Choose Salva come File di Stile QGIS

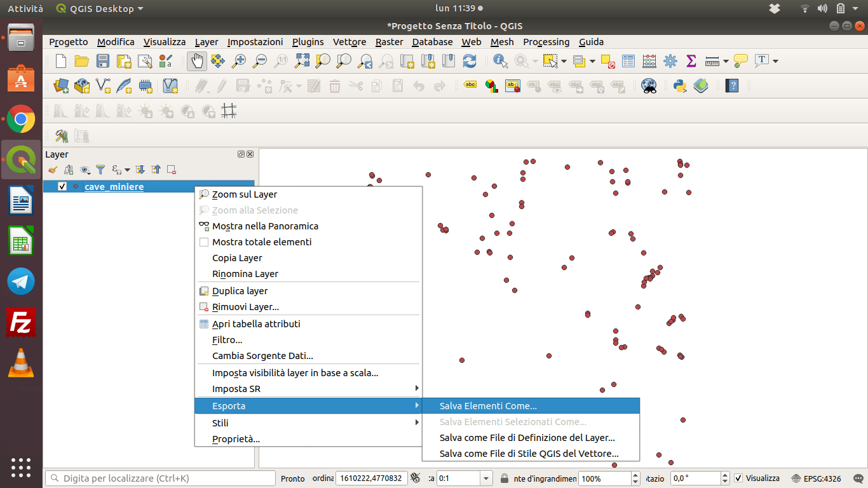(531, 454)
